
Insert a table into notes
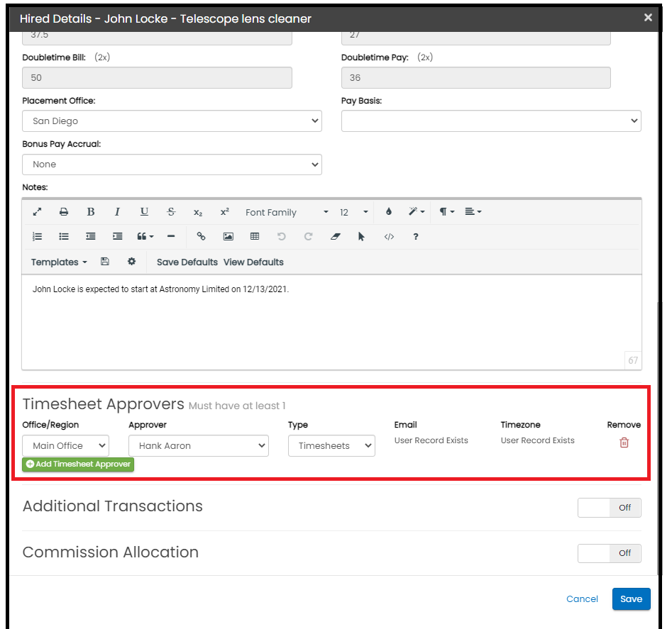(255, 236)
